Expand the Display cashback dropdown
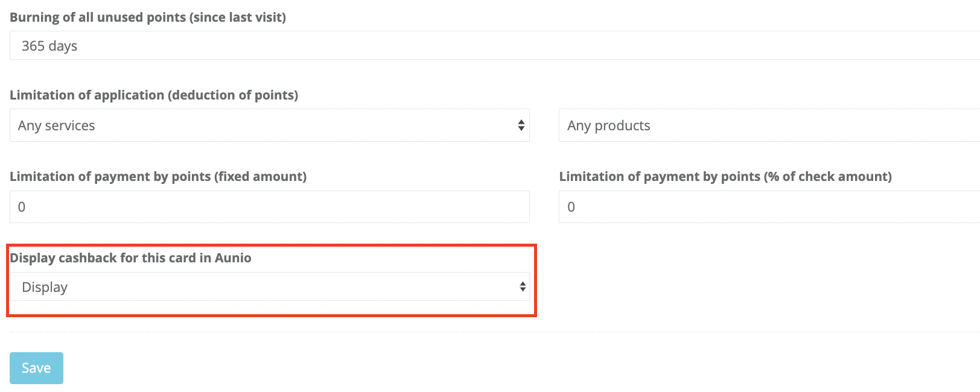980x392 pixels. pos(270,286)
